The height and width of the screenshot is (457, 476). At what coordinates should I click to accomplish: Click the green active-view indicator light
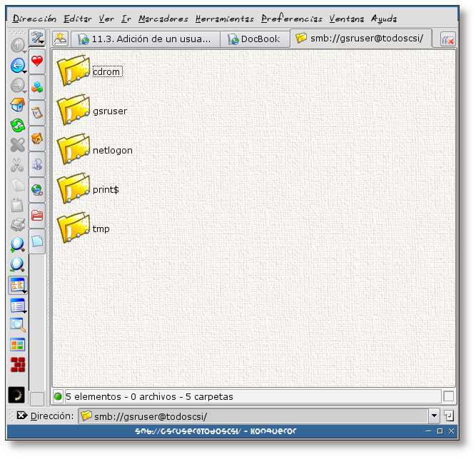58,396
